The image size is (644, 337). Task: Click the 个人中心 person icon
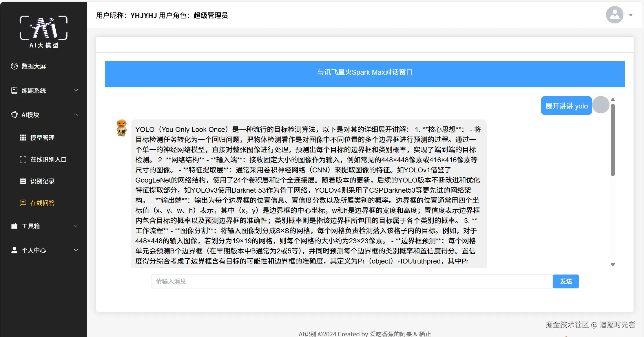(14, 250)
